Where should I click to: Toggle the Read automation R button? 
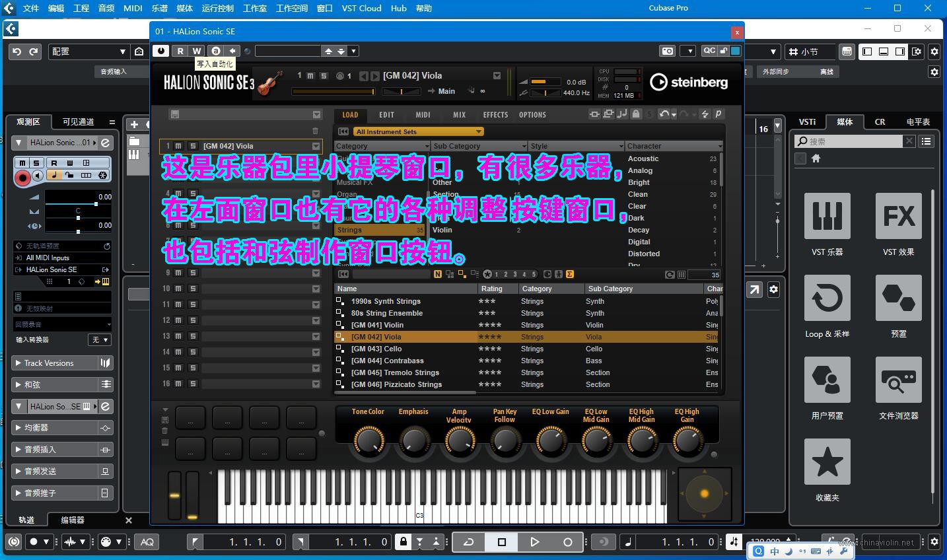pos(180,51)
